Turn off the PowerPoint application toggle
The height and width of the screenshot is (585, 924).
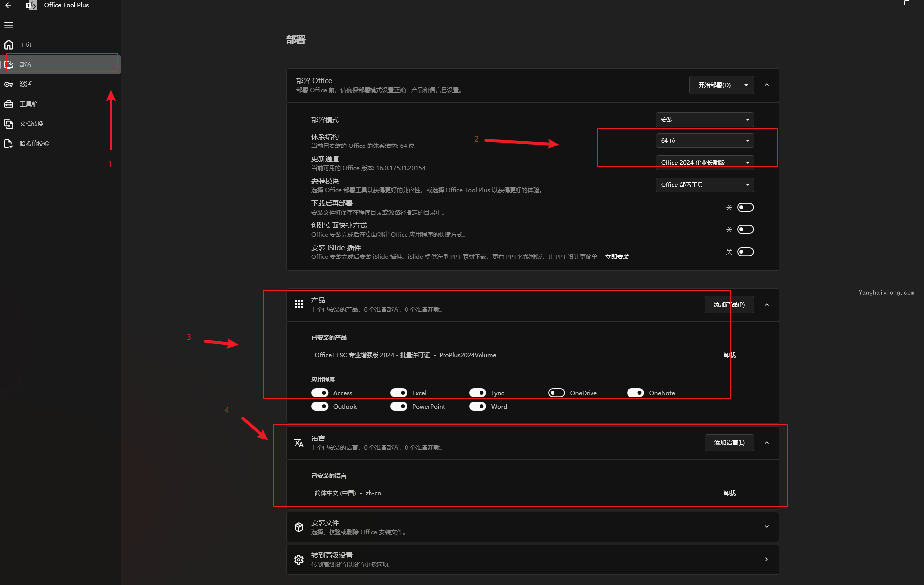coord(399,406)
